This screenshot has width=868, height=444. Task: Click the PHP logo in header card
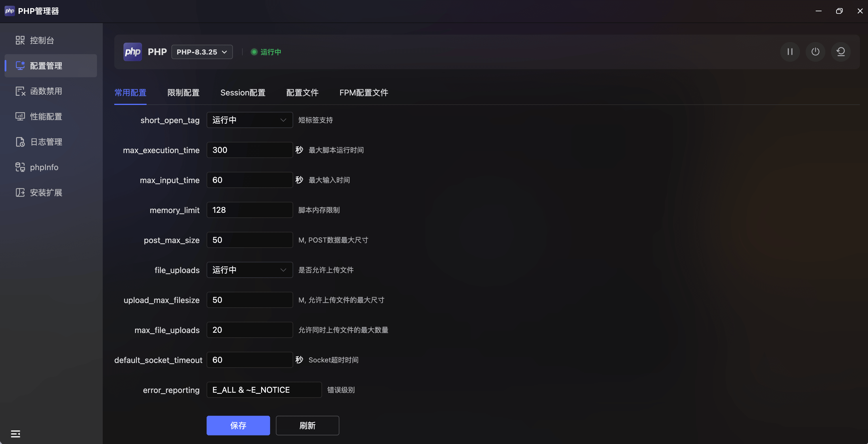coord(132,52)
